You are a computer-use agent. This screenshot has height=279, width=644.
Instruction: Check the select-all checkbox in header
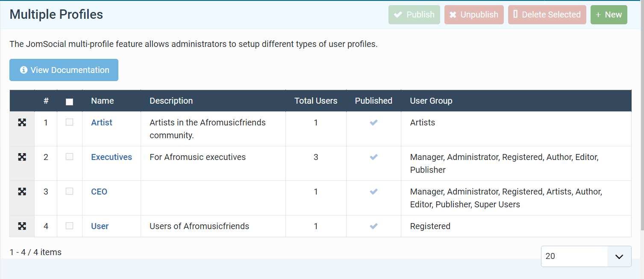tap(69, 102)
